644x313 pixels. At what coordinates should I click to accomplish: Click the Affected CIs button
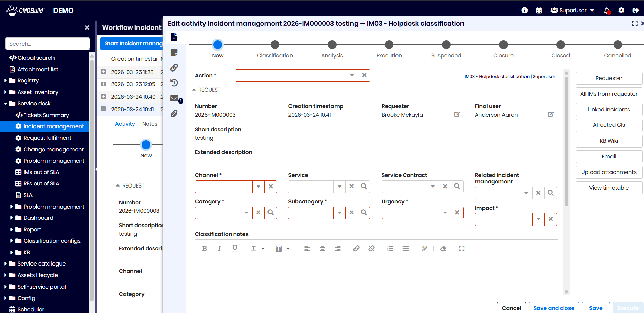(x=608, y=125)
